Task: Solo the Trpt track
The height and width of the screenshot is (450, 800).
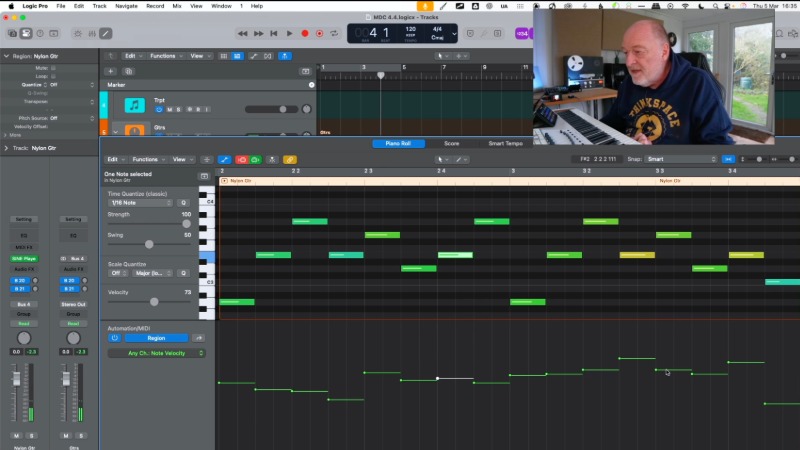Action: coord(178,110)
